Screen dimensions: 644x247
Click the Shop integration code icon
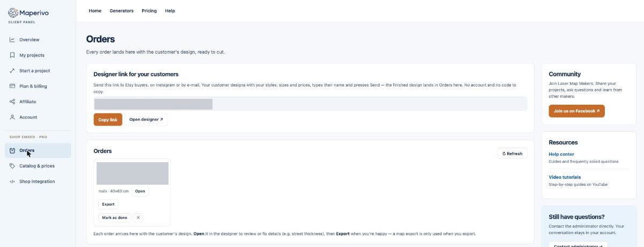click(12, 181)
